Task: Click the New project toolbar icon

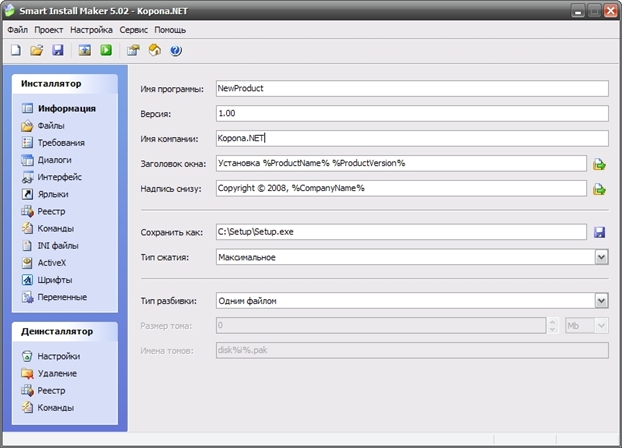Action: click(x=16, y=50)
